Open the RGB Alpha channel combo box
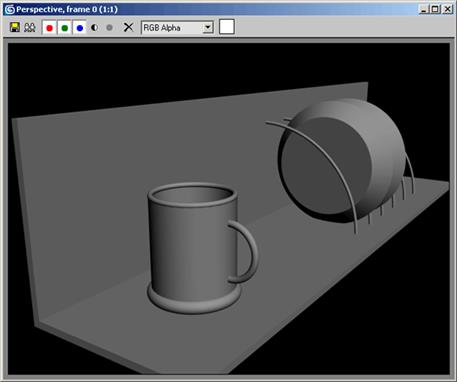This screenshot has width=457, height=382. point(177,28)
